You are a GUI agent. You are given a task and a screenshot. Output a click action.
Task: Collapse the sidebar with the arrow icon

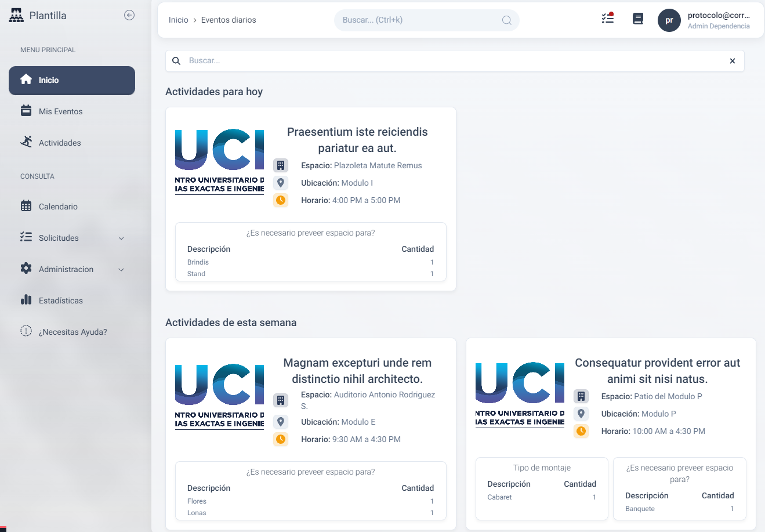tap(129, 16)
